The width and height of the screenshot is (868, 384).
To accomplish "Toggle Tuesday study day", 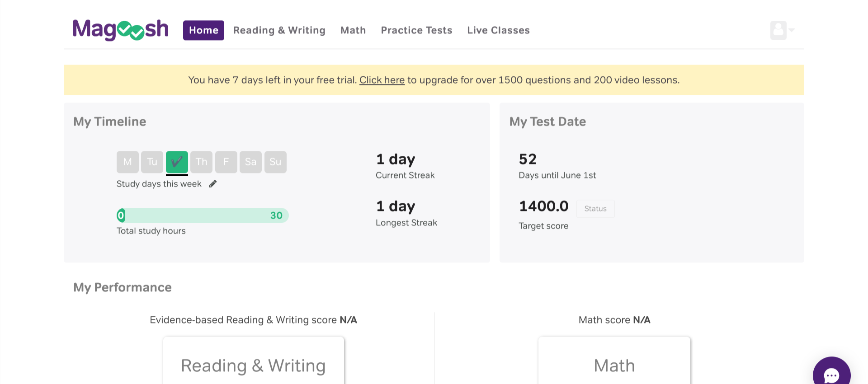I will pyautogui.click(x=152, y=162).
